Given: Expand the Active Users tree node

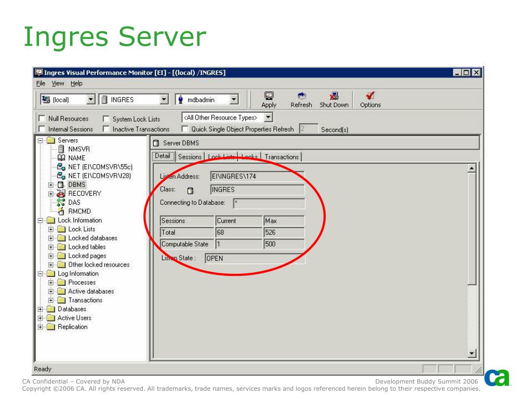Looking at the screenshot, I should tap(41, 318).
